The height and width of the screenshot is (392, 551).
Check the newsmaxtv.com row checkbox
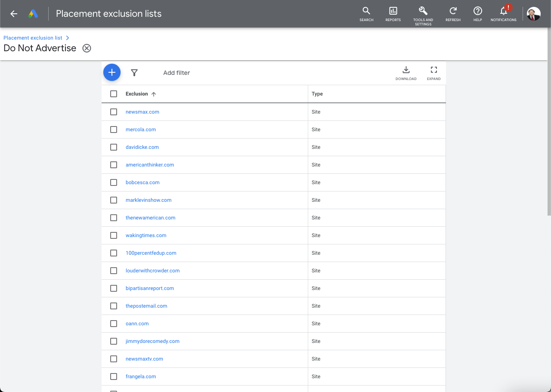[114, 359]
